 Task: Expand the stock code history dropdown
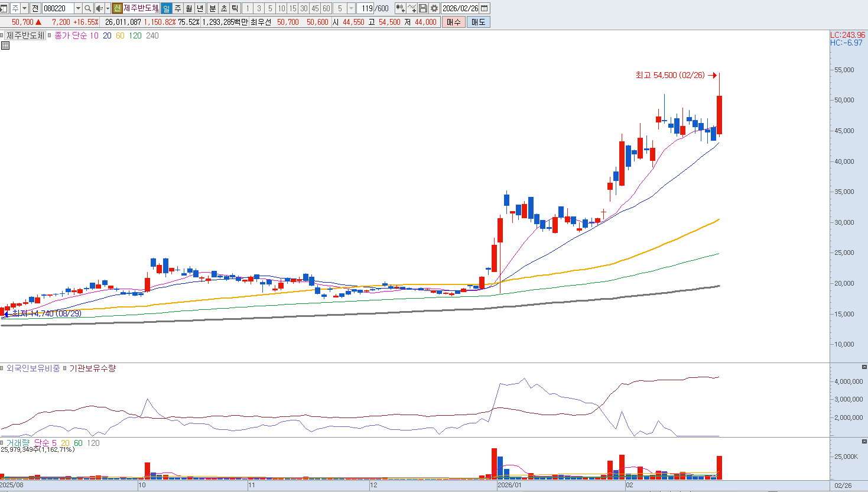coord(78,8)
